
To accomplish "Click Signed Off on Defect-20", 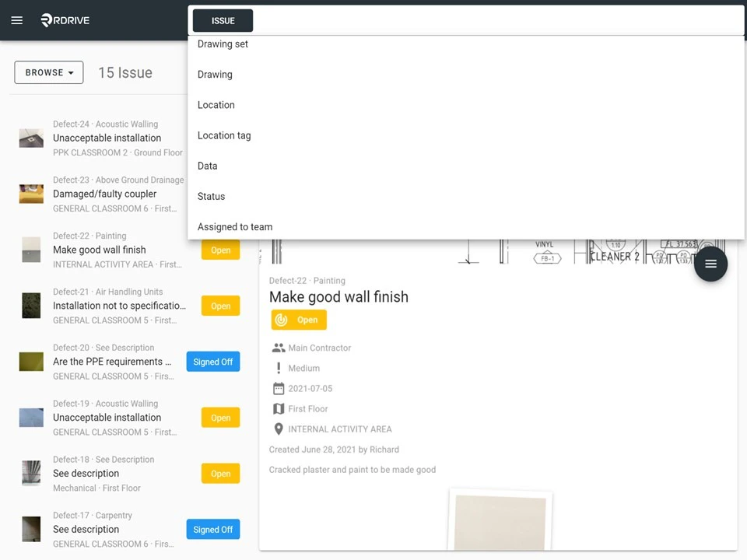I will [x=212, y=361].
